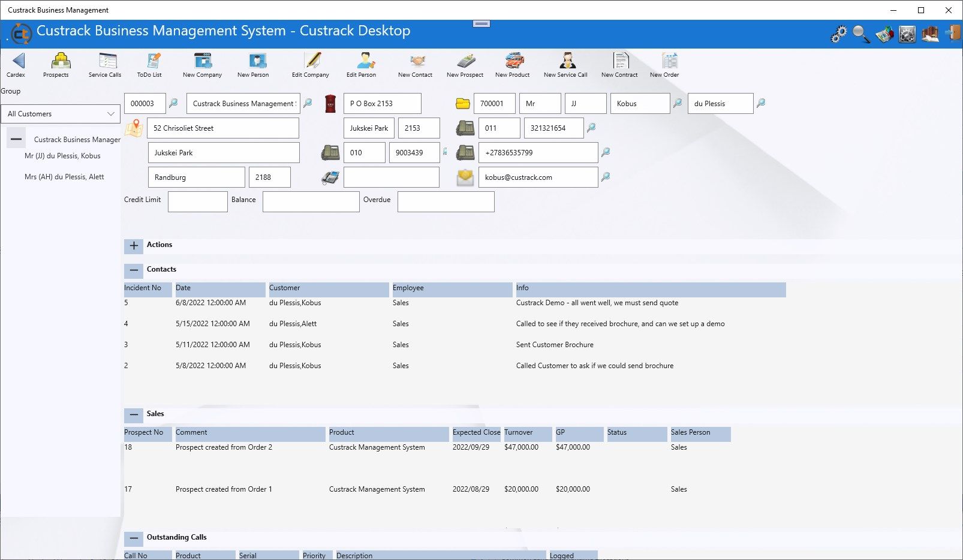The height and width of the screenshot is (560, 963).
Task: Select Mr (JJ) du Plessis, Kobus in tree
Action: click(x=62, y=156)
